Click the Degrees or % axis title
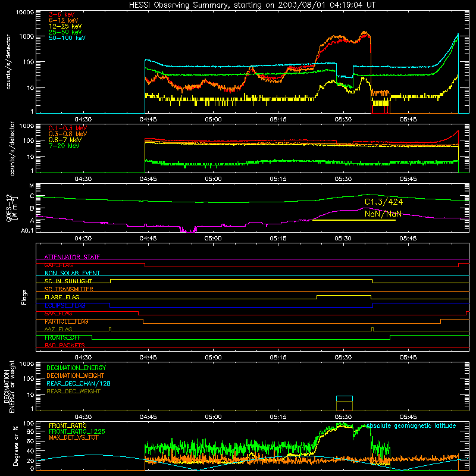 tap(15, 446)
